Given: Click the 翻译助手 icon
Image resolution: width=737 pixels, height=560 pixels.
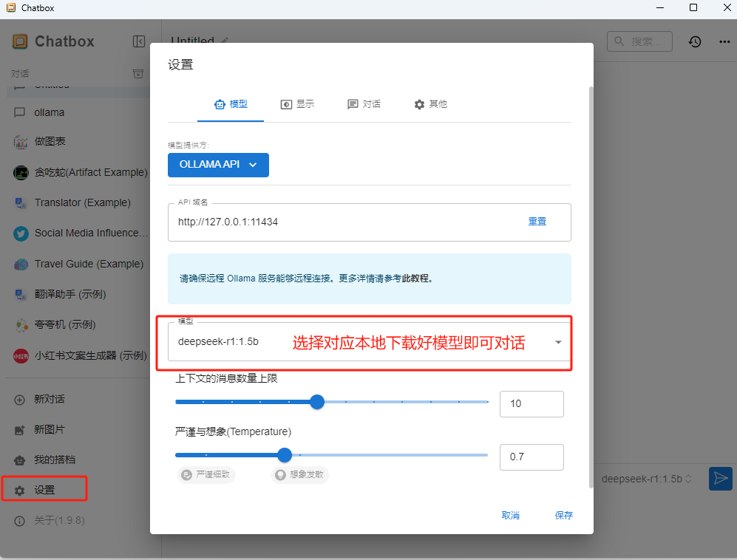Looking at the screenshot, I should pyautogui.click(x=20, y=295).
